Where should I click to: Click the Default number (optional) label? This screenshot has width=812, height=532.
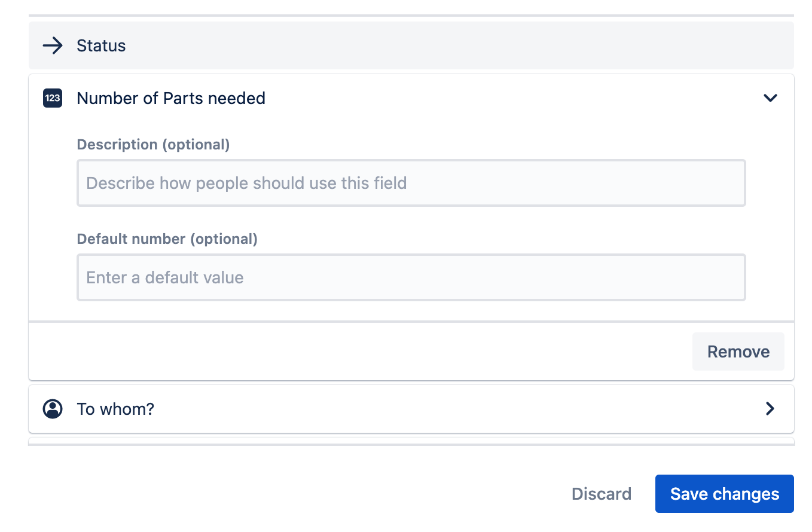coord(167,239)
